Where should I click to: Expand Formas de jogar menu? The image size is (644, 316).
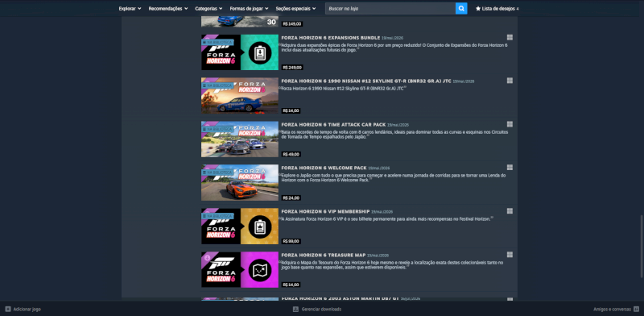pyautogui.click(x=250, y=8)
